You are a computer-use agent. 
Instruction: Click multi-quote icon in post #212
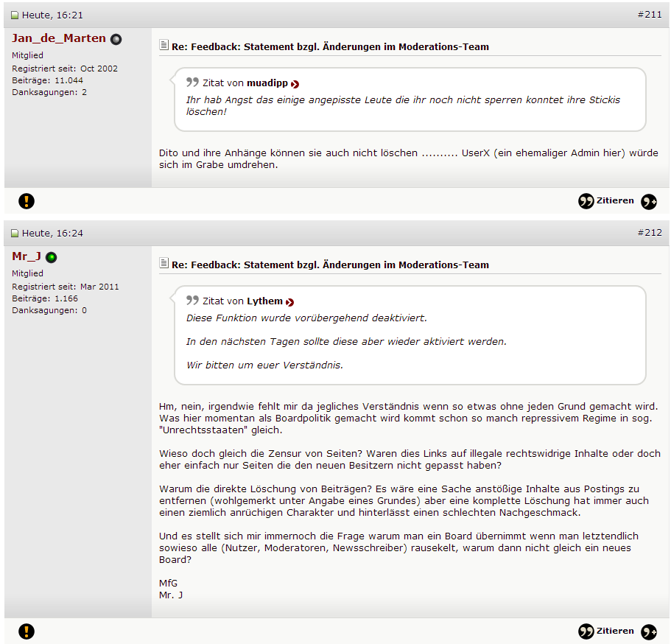tap(649, 631)
